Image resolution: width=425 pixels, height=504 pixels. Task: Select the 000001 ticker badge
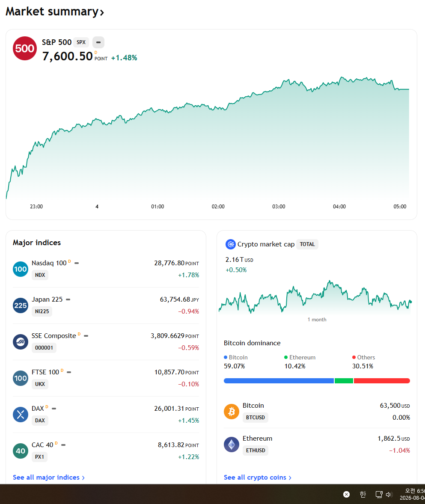[44, 348]
